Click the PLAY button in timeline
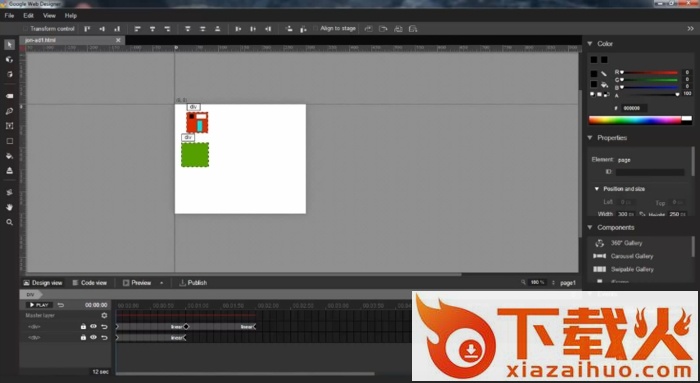 (39, 305)
